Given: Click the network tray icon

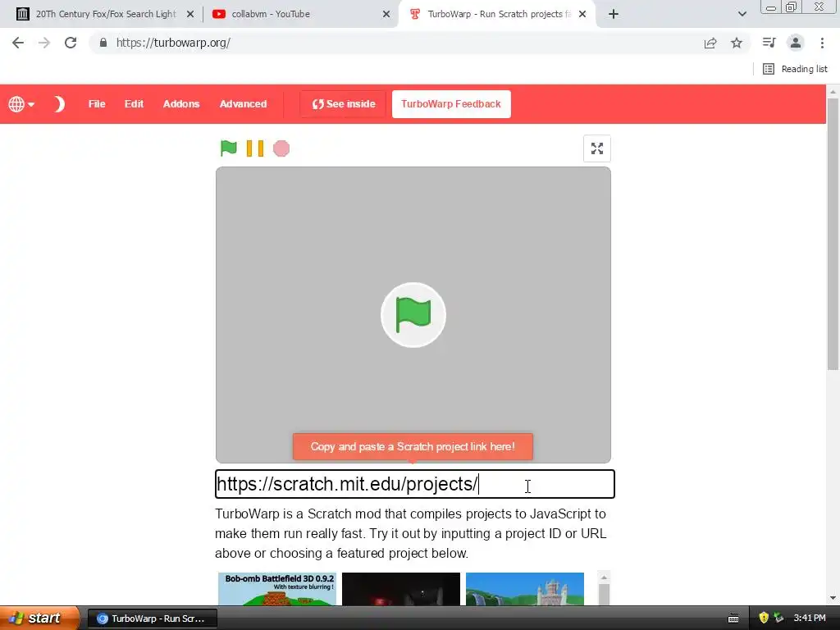Looking at the screenshot, I should 778,619.
